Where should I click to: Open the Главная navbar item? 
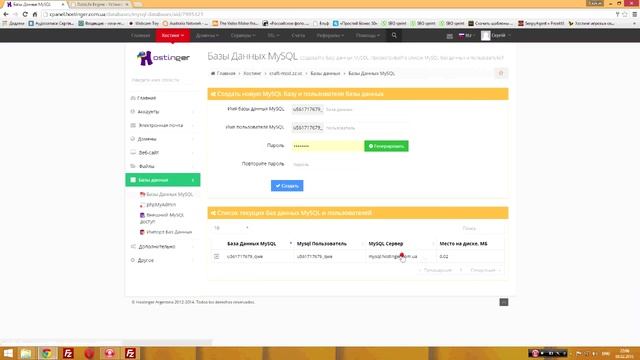pos(140,36)
